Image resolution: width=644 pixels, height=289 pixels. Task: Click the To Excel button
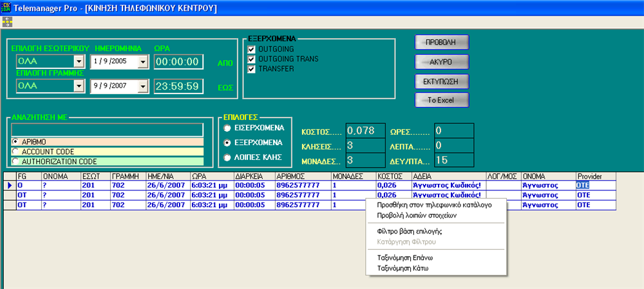click(442, 100)
